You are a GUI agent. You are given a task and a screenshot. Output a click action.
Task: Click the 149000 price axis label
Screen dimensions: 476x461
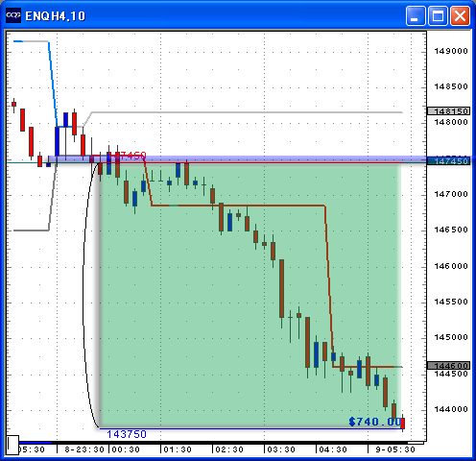click(451, 51)
